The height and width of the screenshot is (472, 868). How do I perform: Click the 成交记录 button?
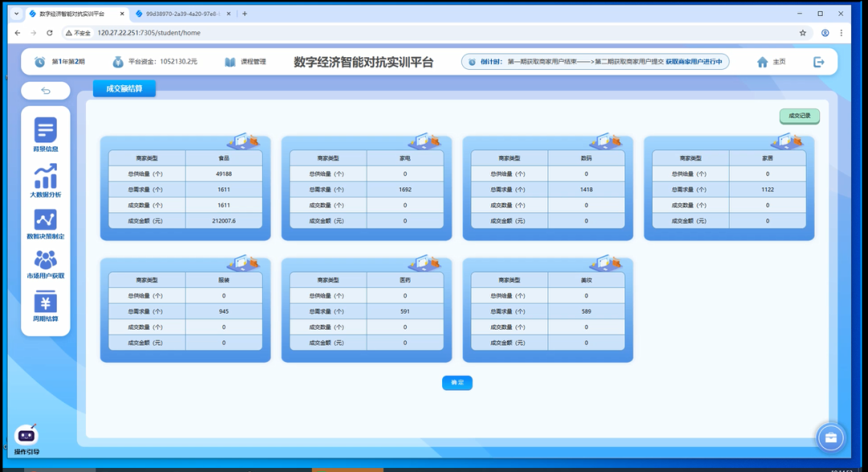click(x=799, y=116)
